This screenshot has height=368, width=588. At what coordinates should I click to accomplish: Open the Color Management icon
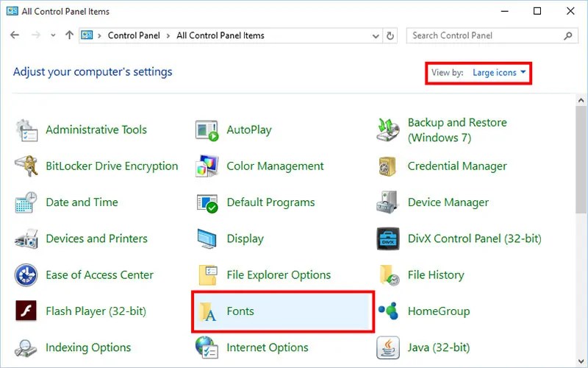(207, 166)
